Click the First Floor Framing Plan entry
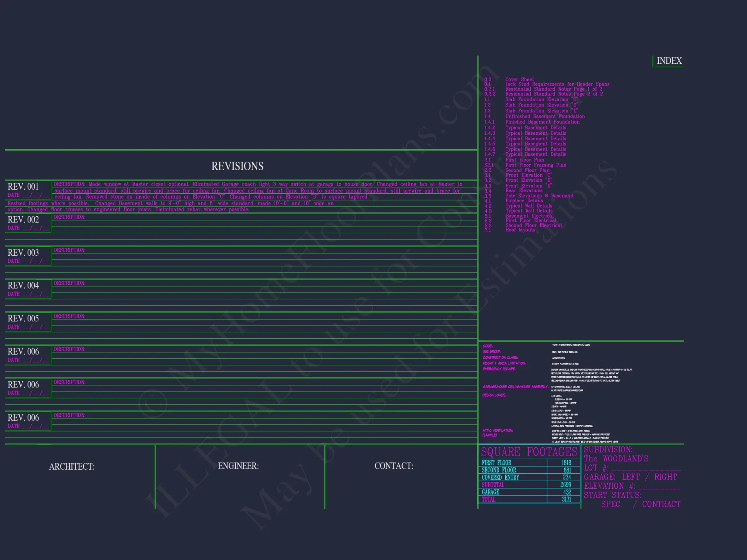Image resolution: width=747 pixels, height=560 pixels. (536, 165)
